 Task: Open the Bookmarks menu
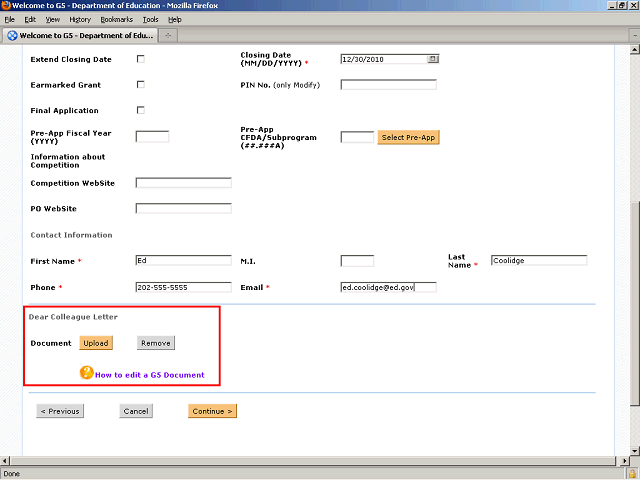click(x=117, y=20)
